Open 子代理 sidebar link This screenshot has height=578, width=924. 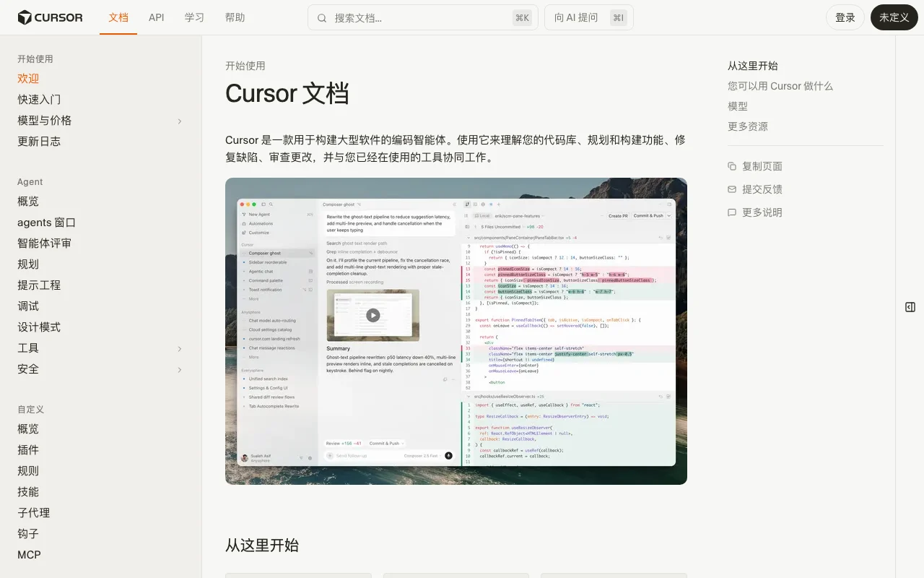(33, 513)
